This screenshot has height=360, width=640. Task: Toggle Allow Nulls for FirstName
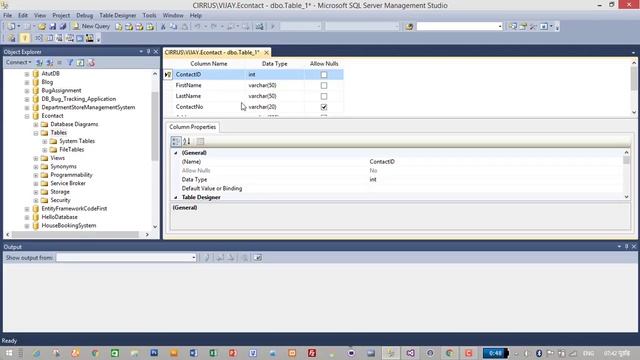(324, 85)
